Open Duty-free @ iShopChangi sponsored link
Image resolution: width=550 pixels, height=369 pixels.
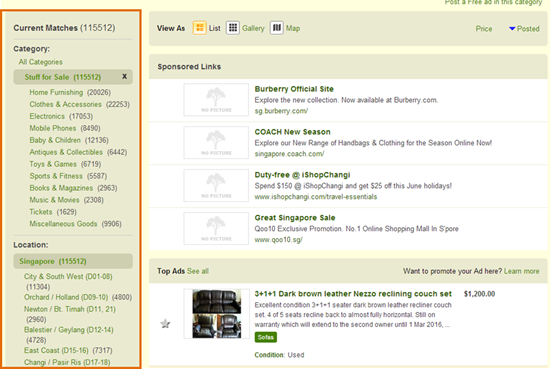click(x=302, y=175)
